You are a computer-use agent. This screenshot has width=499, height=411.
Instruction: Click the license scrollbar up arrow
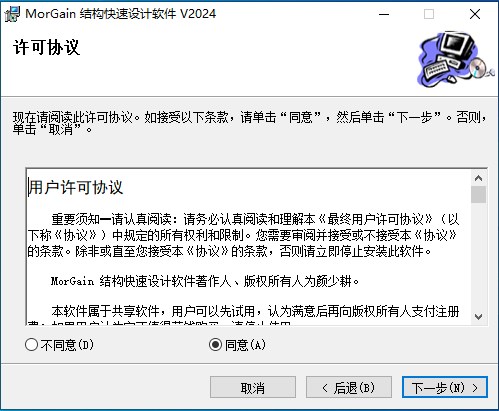479,178
